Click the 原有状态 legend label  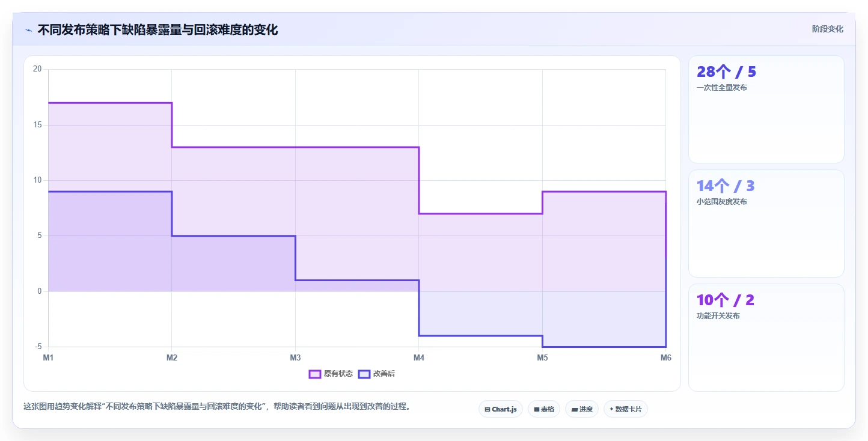(x=338, y=374)
